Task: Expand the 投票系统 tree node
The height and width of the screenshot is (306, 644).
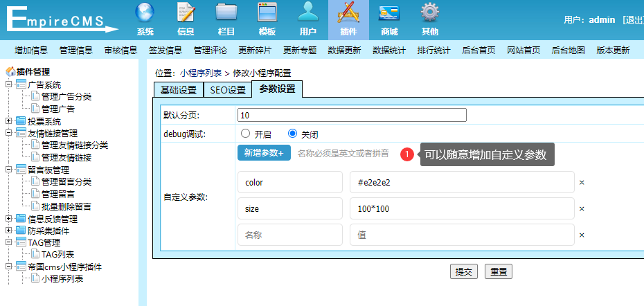Action: [x=8, y=121]
